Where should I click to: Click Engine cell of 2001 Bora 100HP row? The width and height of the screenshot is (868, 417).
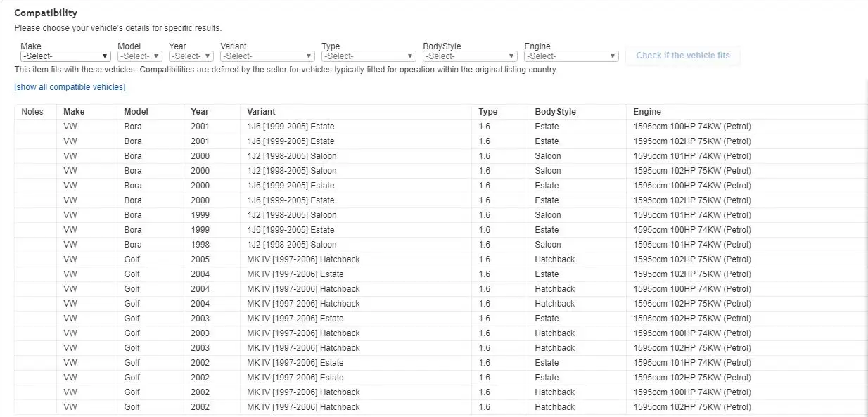coord(747,127)
